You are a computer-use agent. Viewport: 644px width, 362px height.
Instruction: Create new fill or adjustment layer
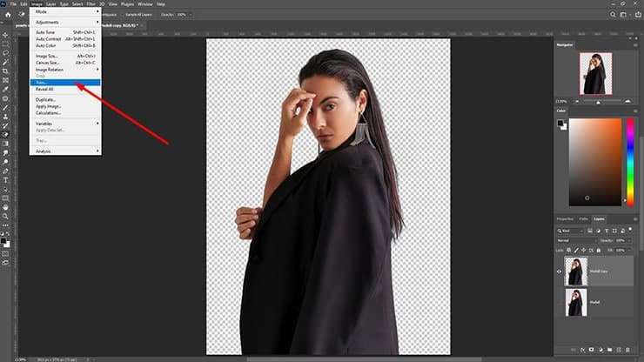600,350
